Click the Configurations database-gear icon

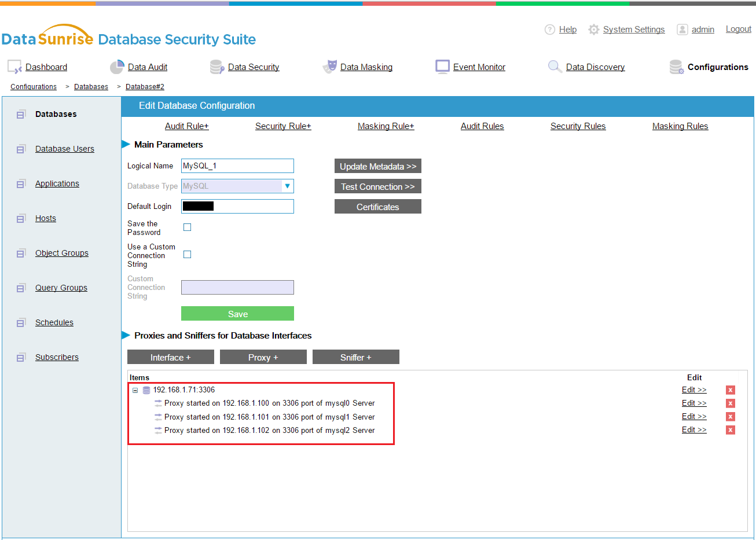677,67
